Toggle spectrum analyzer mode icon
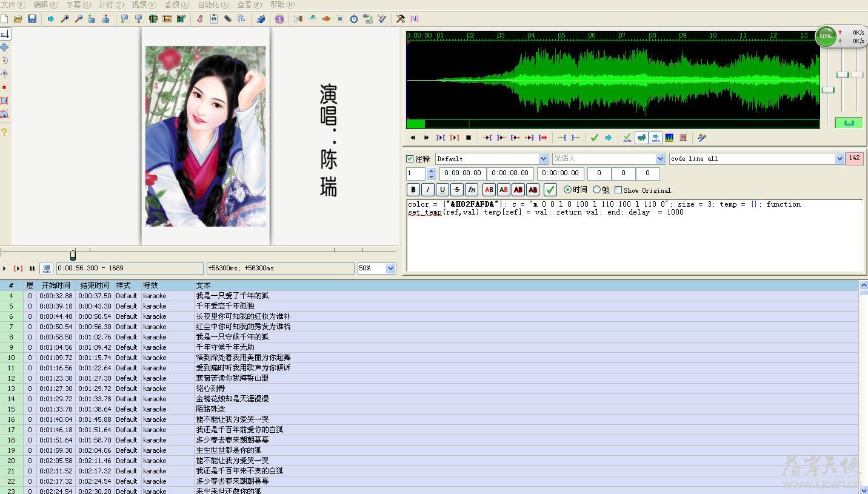 point(669,138)
